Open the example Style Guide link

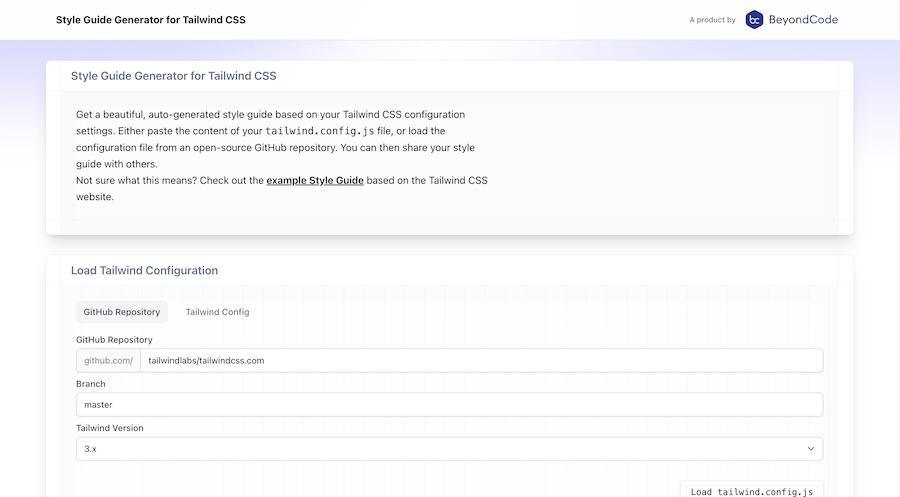315,180
